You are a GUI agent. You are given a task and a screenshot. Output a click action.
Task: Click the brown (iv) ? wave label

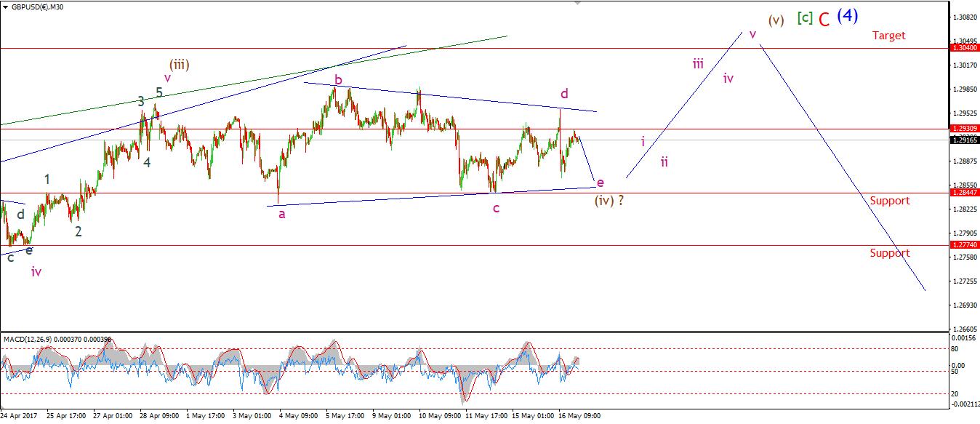pyautogui.click(x=609, y=200)
